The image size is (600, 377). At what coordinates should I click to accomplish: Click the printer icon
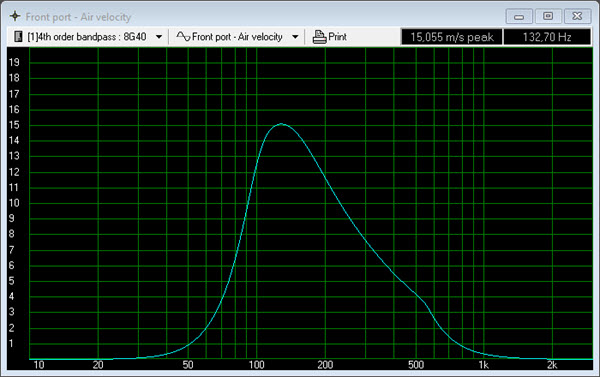319,37
